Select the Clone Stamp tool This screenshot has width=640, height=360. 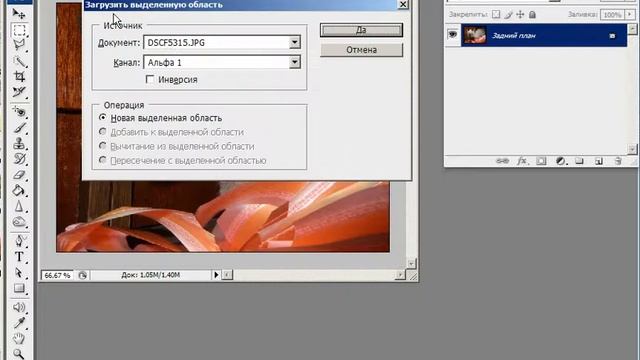click(19, 143)
